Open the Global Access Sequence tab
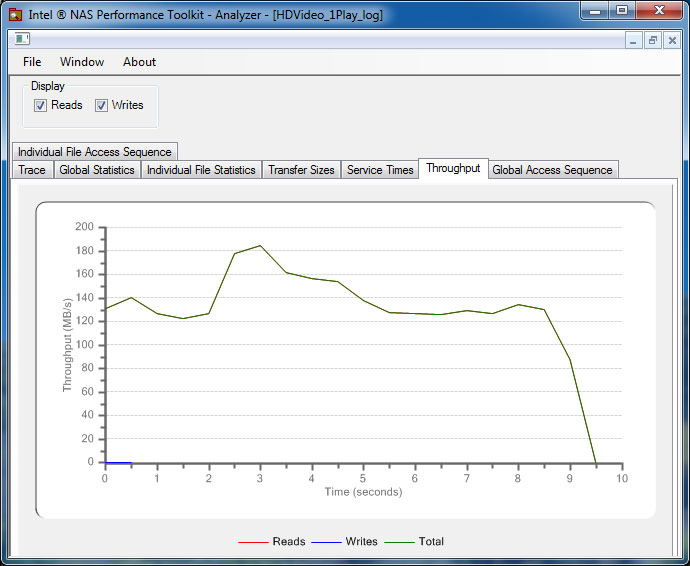This screenshot has height=566, width=690. click(552, 170)
